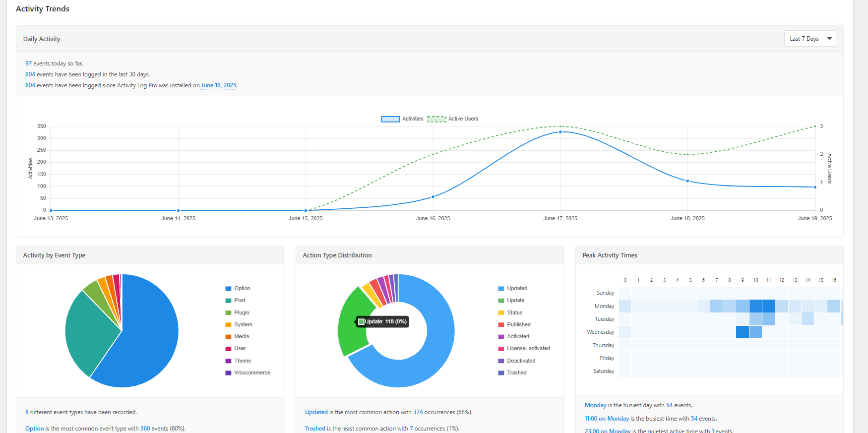Hide the Post event type in legend
The width and height of the screenshot is (868, 433).
point(240,301)
